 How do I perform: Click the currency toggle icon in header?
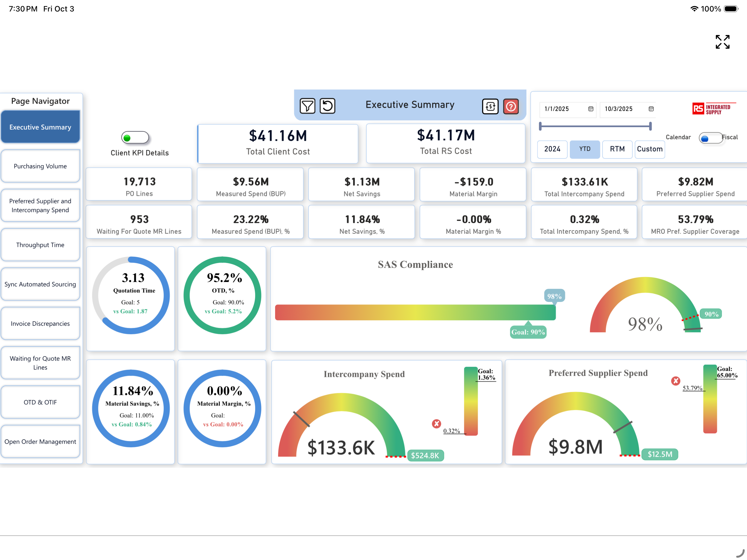click(x=490, y=106)
